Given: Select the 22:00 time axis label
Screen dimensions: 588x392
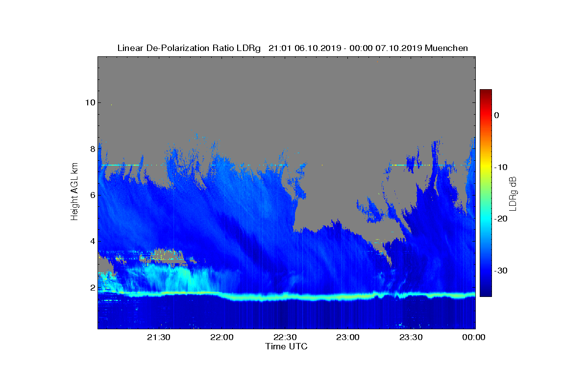Looking at the screenshot, I should [x=222, y=337].
